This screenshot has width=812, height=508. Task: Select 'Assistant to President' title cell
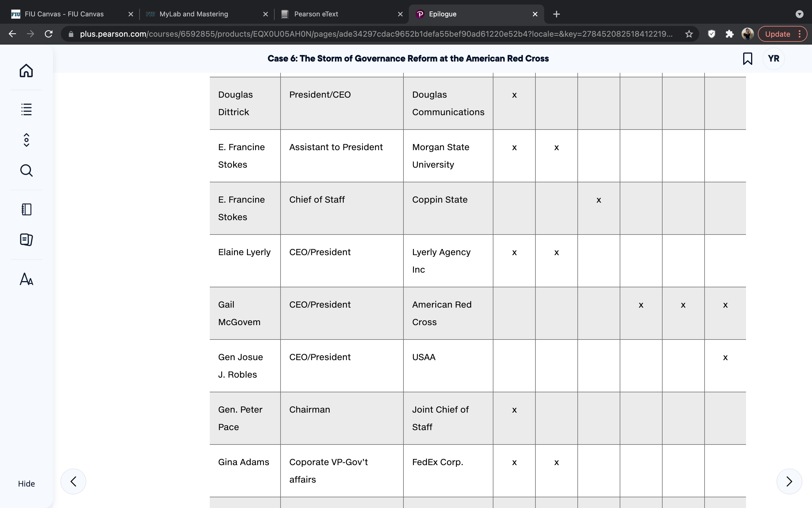(342, 156)
